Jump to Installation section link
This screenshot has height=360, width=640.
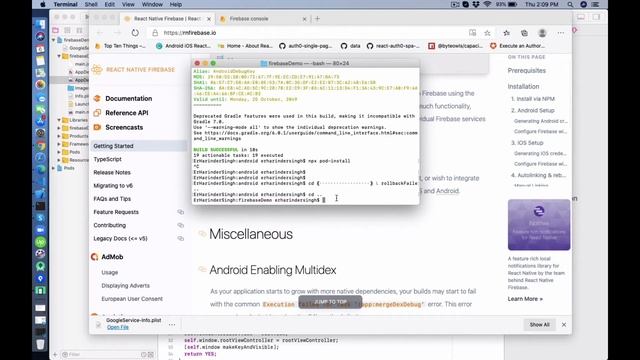point(523,87)
